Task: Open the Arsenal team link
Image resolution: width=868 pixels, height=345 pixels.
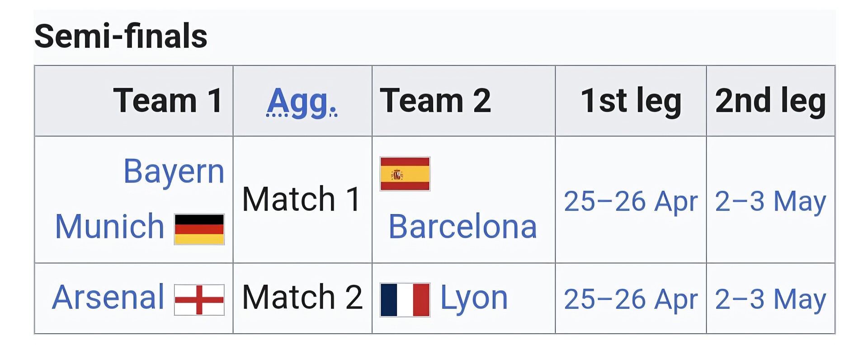Action: (x=108, y=298)
